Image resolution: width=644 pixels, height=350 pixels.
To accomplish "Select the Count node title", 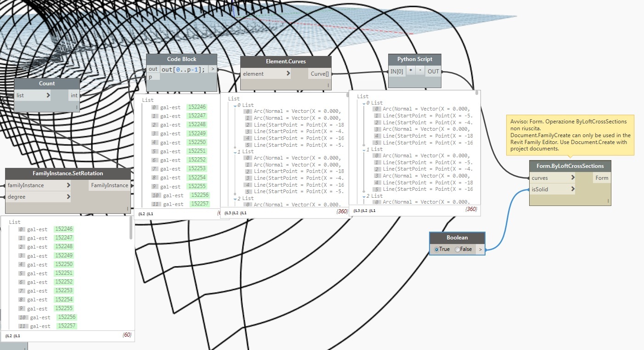I will (x=47, y=83).
